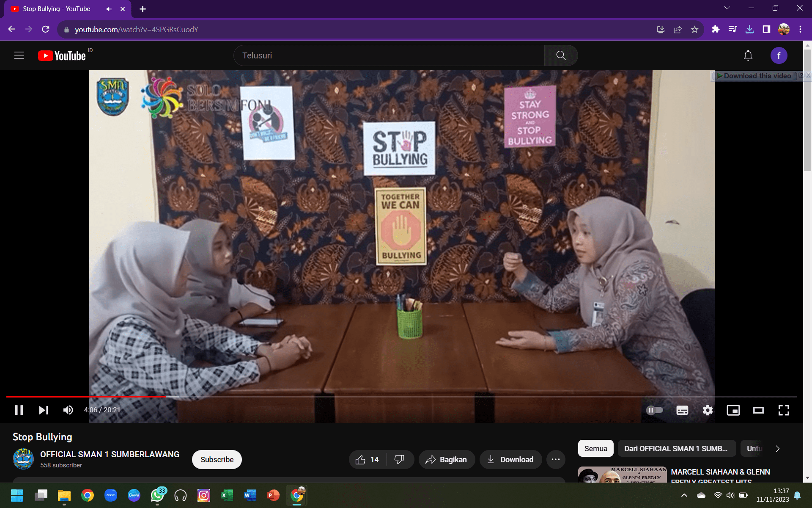Click the Bagikan share button
Viewport: 812px width, 508px height.
pos(447,459)
